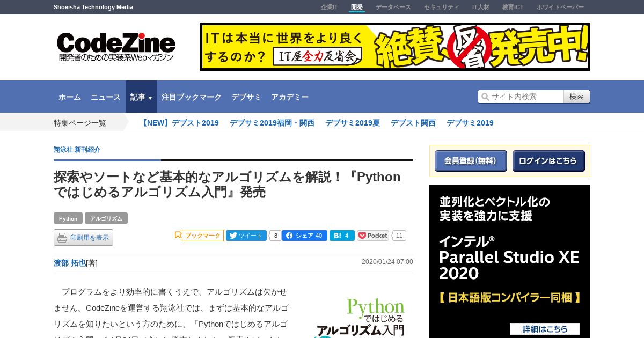
Task: Click the 検索 search button
Action: 577,97
